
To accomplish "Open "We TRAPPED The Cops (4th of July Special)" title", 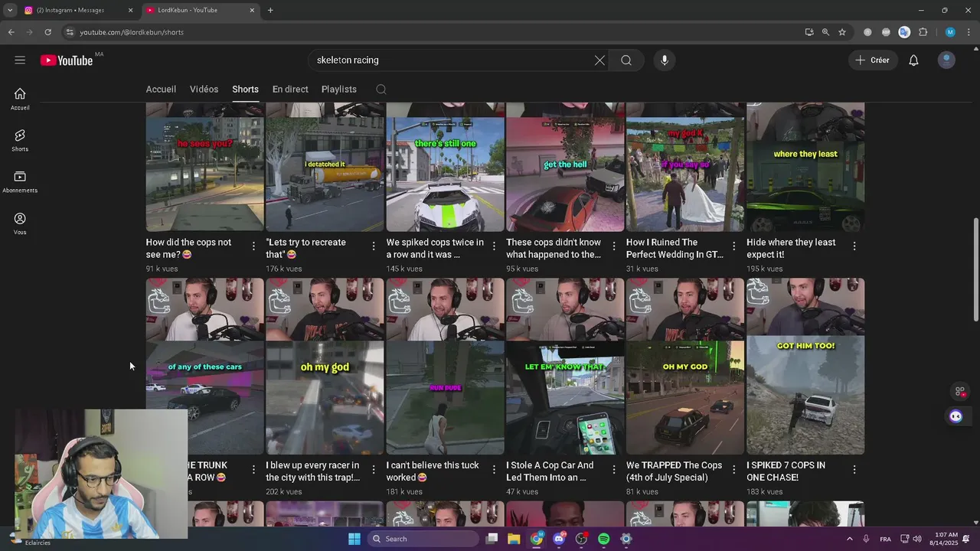I will pos(674,471).
